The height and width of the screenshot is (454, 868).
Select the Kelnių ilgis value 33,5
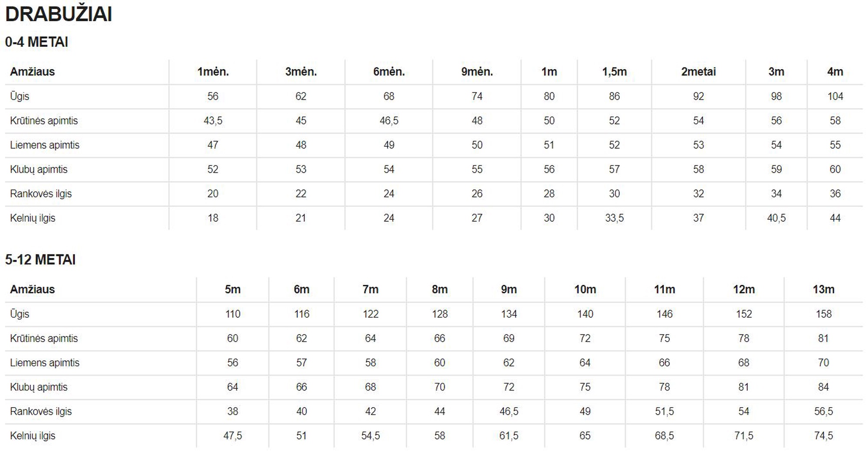[614, 218]
